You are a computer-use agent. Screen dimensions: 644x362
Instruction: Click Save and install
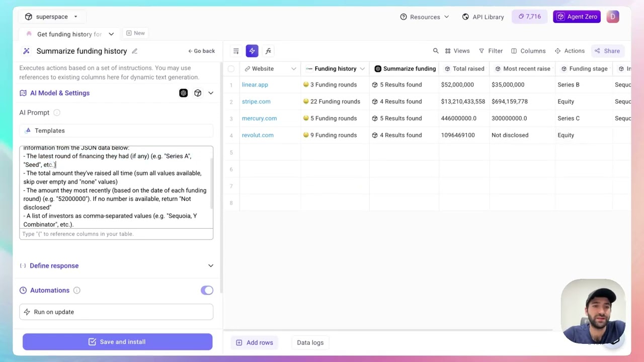point(117,342)
